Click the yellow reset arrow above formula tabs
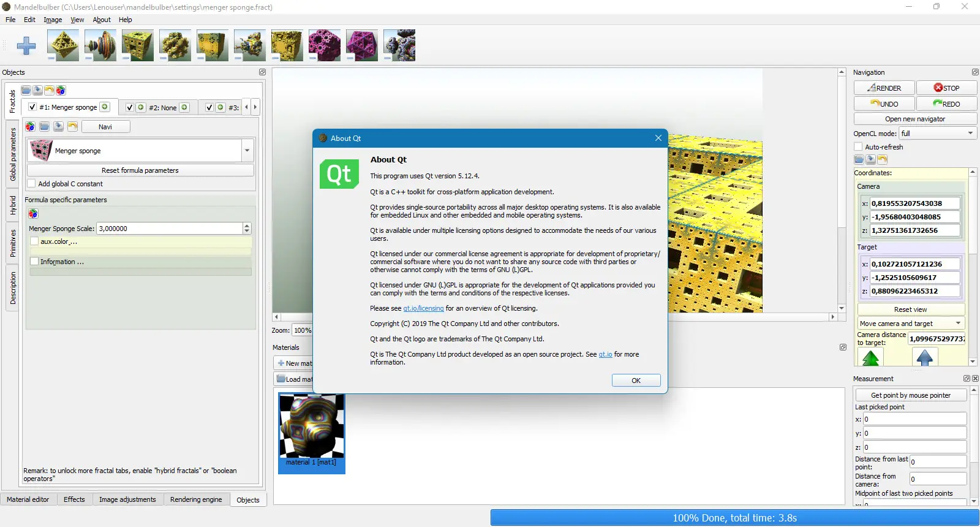 (50, 91)
